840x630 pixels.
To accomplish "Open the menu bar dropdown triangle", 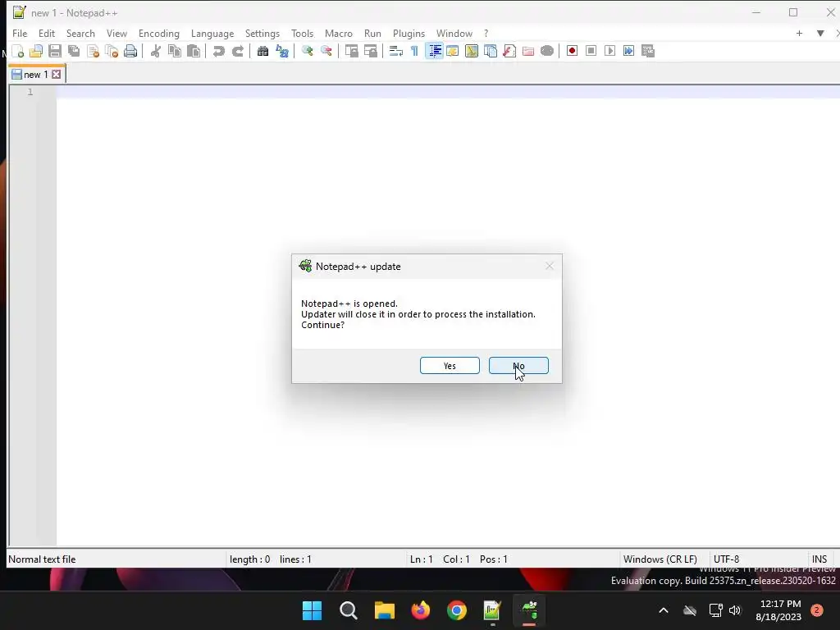I will tap(820, 33).
